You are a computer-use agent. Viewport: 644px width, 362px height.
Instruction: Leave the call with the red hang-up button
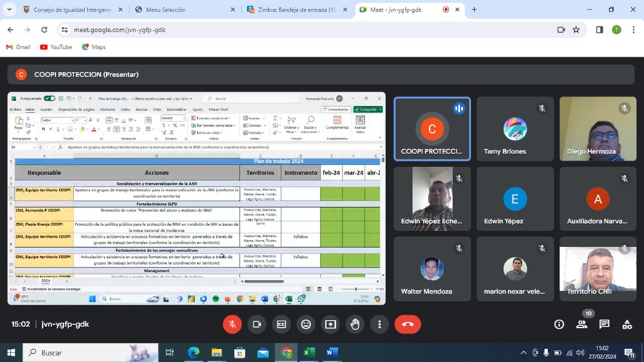(407, 324)
